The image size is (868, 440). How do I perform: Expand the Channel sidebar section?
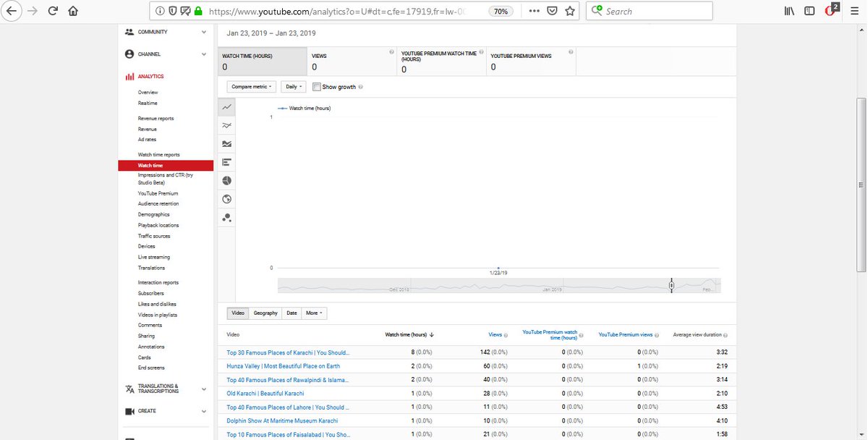click(166, 54)
